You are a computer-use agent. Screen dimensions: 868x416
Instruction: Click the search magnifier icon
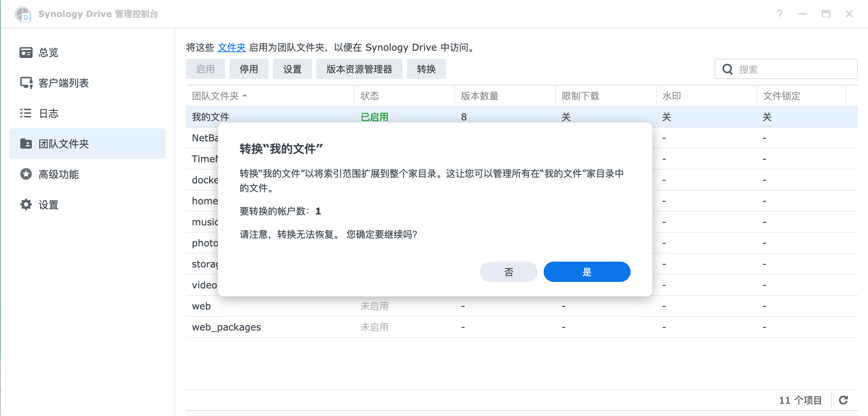728,69
